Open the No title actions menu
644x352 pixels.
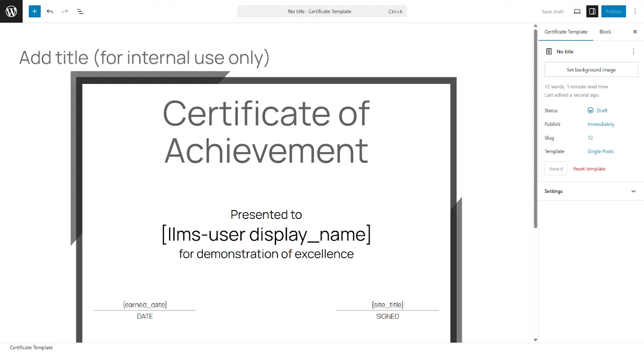pos(633,52)
